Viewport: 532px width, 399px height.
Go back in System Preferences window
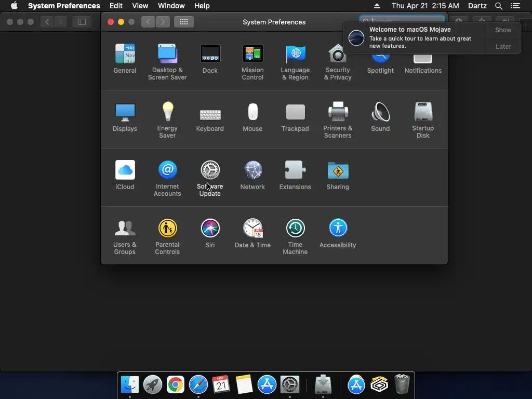coord(148,22)
